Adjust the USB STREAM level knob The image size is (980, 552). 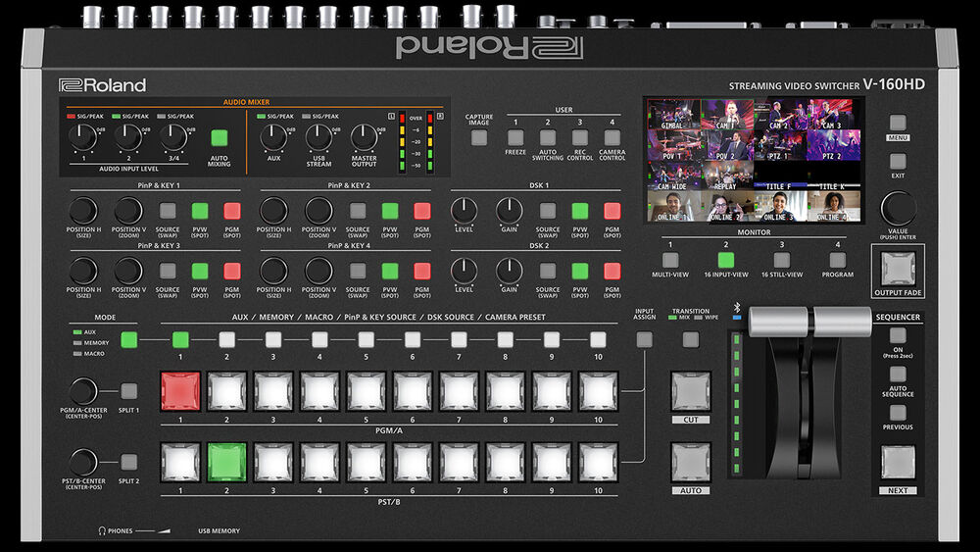pyautogui.click(x=318, y=137)
